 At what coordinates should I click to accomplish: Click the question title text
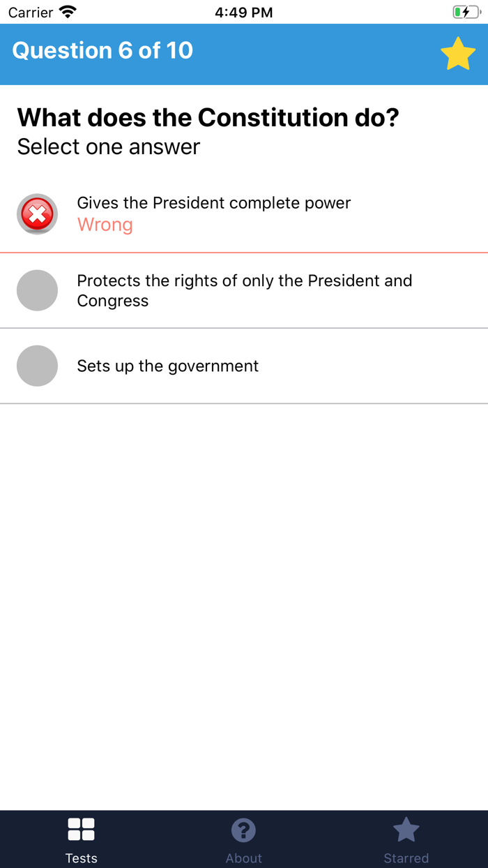[x=208, y=117]
